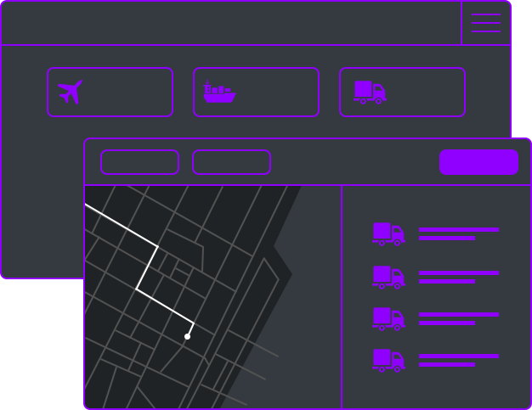This screenshot has height=410, width=532.
Task: Click the white route endpoint dot on map
Action: [x=187, y=336]
